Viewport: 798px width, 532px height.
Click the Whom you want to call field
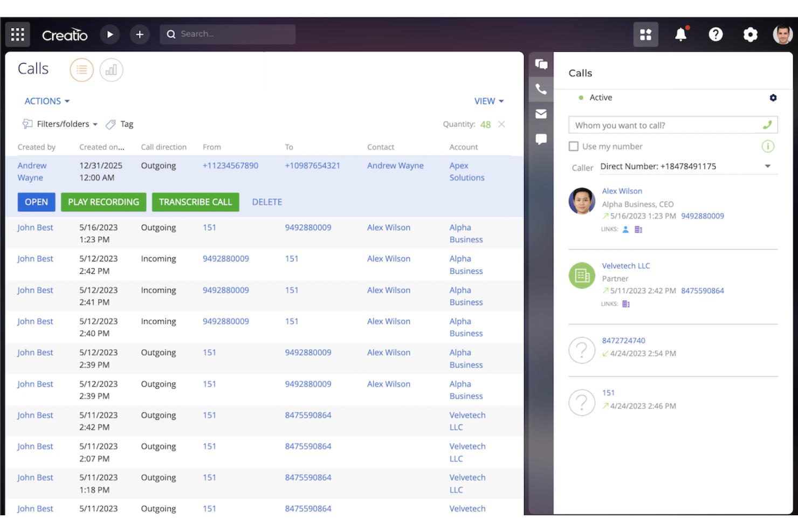(666, 125)
